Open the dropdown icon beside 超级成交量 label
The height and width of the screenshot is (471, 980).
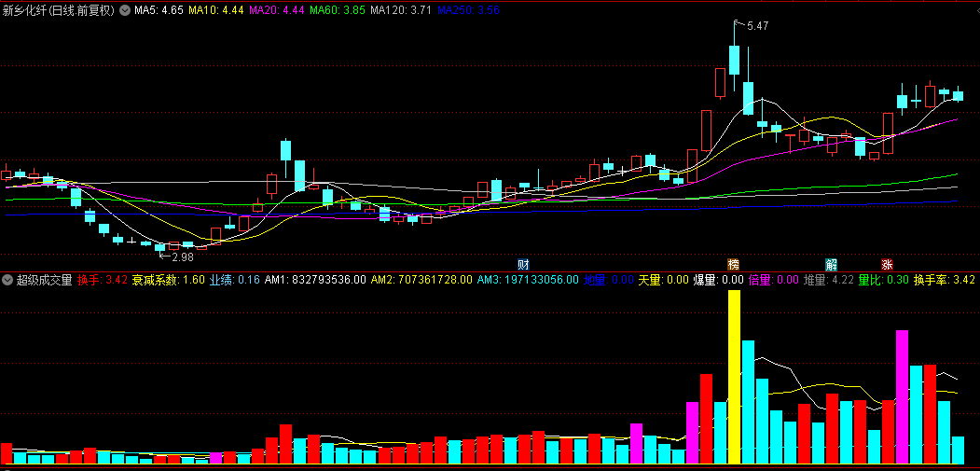[x=7, y=280]
